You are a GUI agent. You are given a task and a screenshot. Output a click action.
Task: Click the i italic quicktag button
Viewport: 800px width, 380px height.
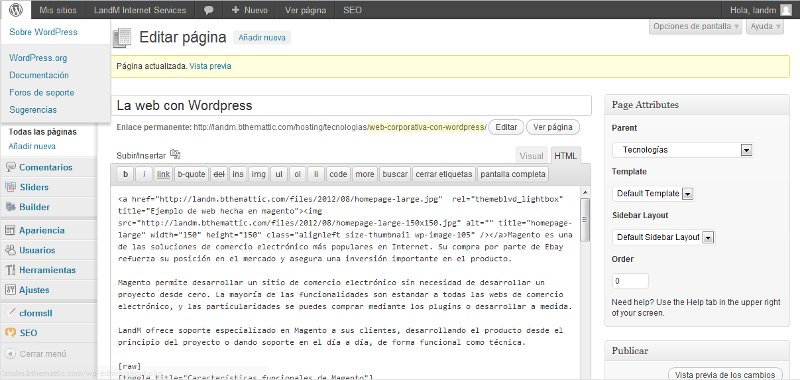coord(143,174)
